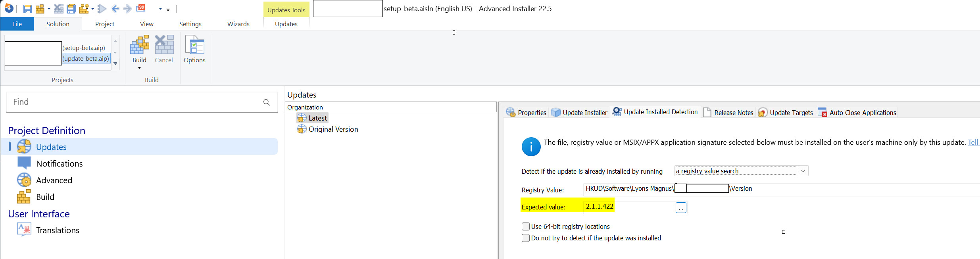Open Notifications in Project Definition list
This screenshot has width=980, height=259.
point(59,163)
